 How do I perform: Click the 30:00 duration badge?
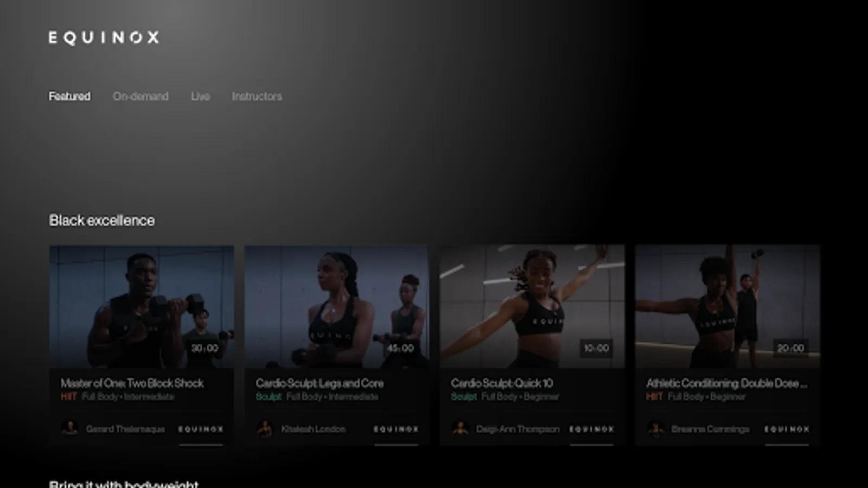click(x=205, y=348)
